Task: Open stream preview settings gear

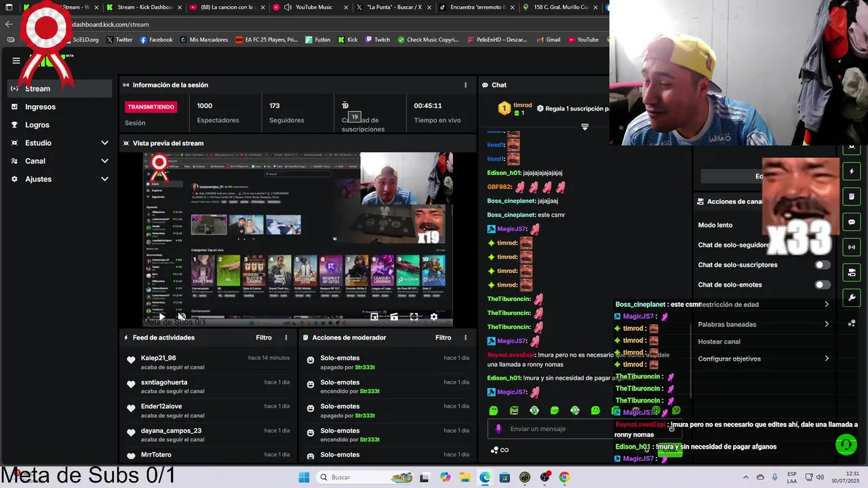Action: pyautogui.click(x=434, y=317)
